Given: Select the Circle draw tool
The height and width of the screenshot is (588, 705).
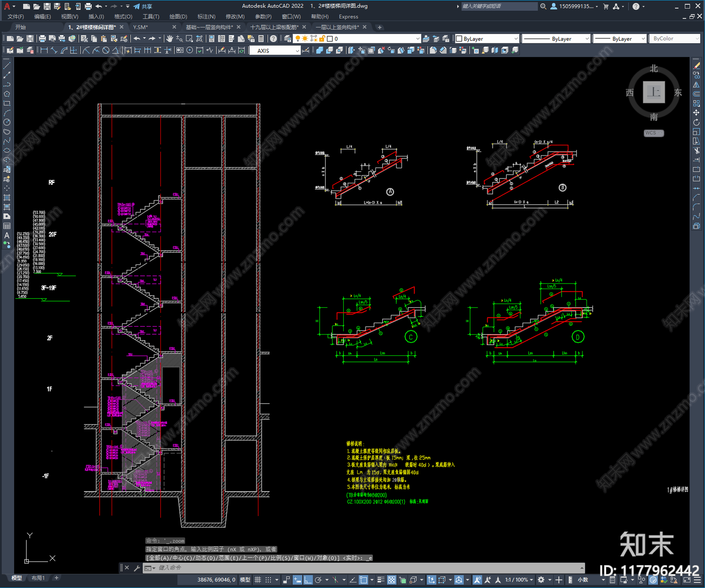Looking at the screenshot, I should click(x=7, y=122).
